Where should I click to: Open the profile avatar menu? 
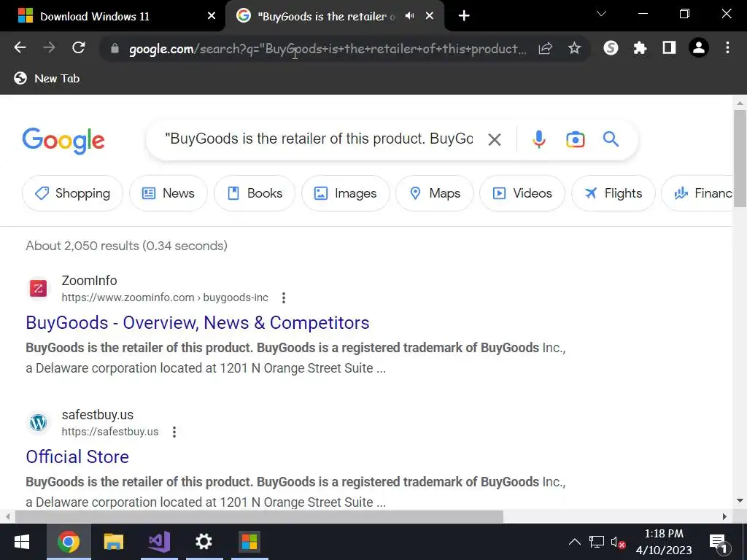[x=699, y=47]
